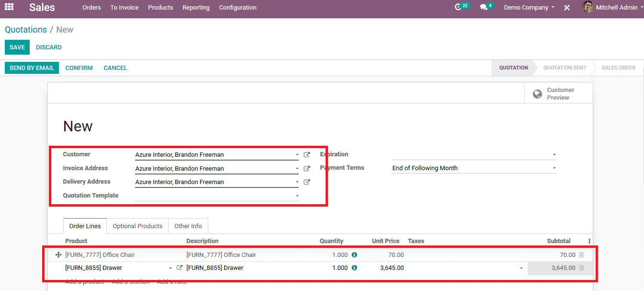Sort by the Unit Price column header

385,241
